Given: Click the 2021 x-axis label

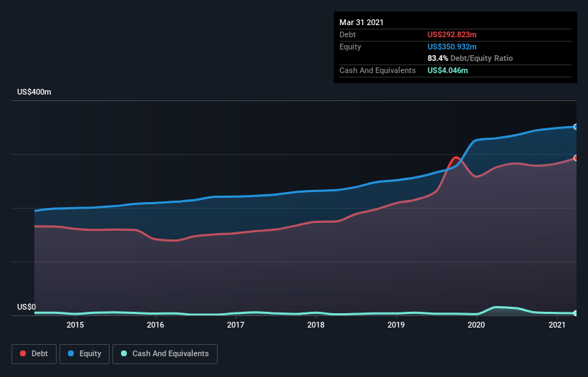Looking at the screenshot, I should pyautogui.click(x=557, y=325).
